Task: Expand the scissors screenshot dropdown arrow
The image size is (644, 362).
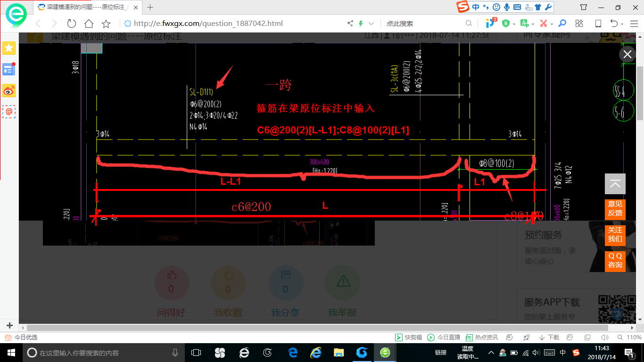Action: 552,24
